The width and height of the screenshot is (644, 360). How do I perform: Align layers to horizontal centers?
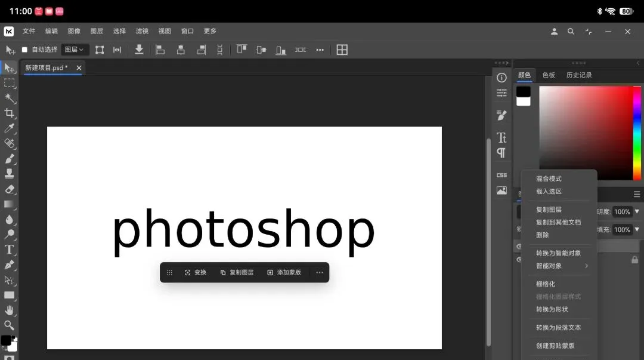180,50
